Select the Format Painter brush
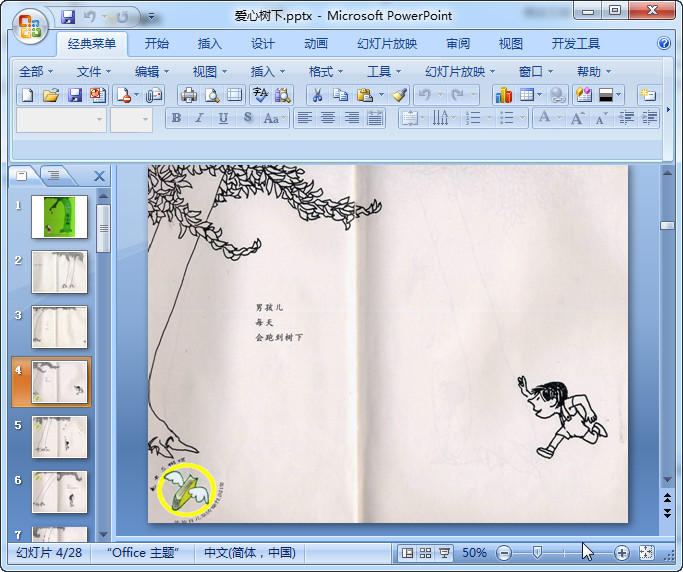Image resolution: width=683 pixels, height=572 pixels. tap(399, 95)
